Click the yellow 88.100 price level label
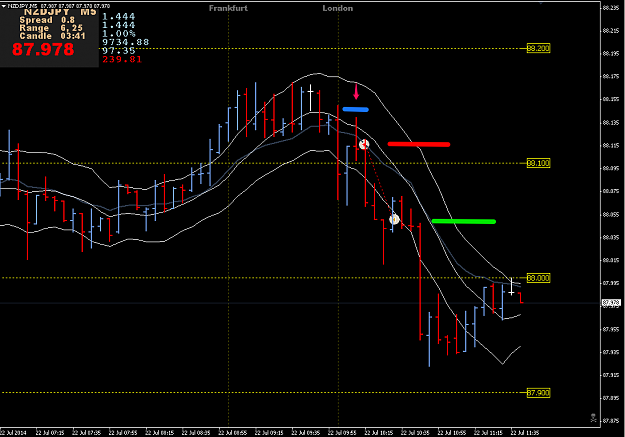 [x=539, y=163]
